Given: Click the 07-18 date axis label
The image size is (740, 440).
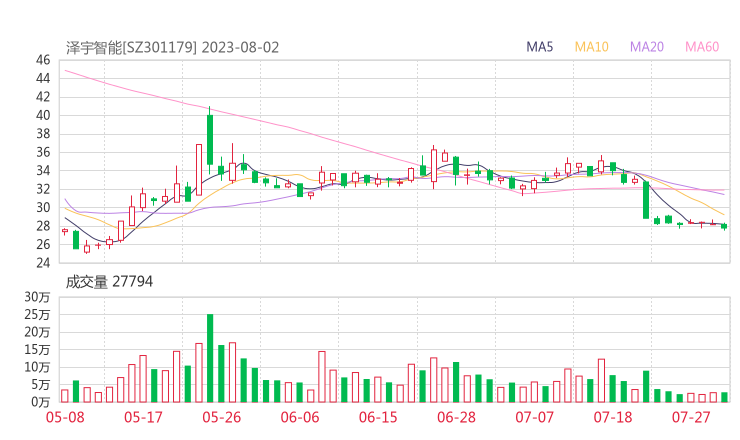Looking at the screenshot, I should point(613,417).
